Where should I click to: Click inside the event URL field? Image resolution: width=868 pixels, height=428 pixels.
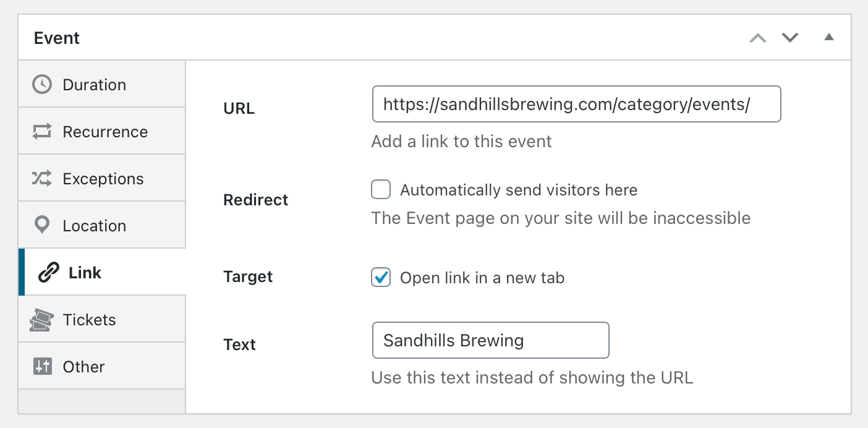(x=575, y=104)
